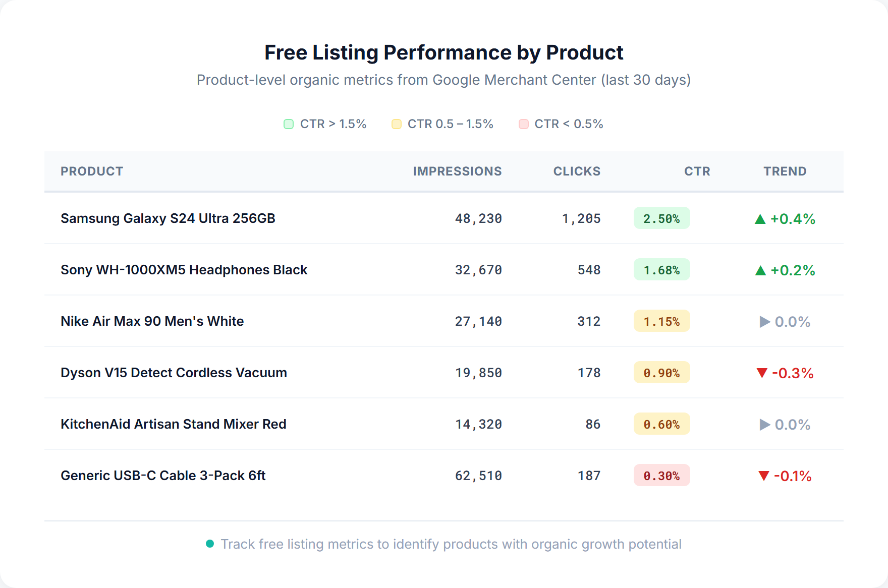This screenshot has height=588, width=888.
Task: Click the Product column header
Action: coord(92,171)
